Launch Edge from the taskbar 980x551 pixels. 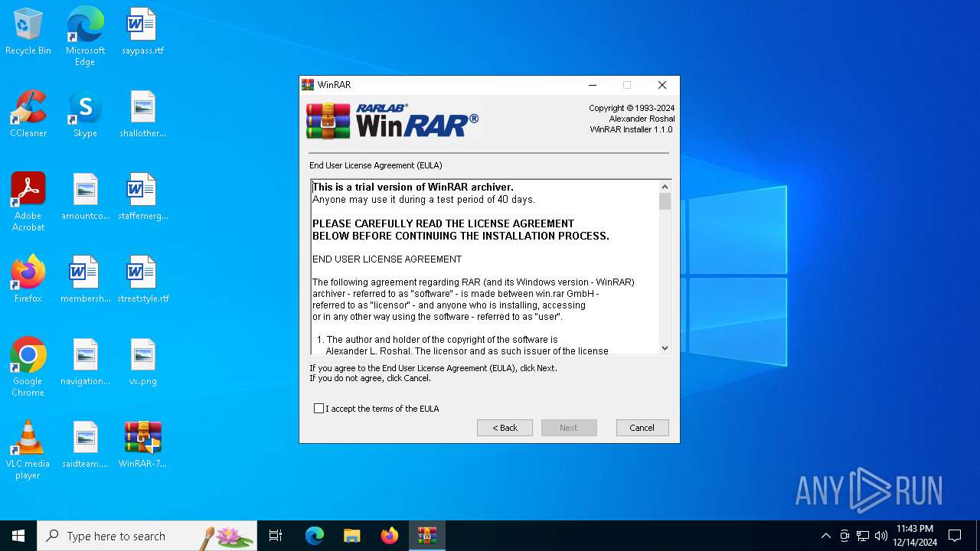pyautogui.click(x=315, y=536)
